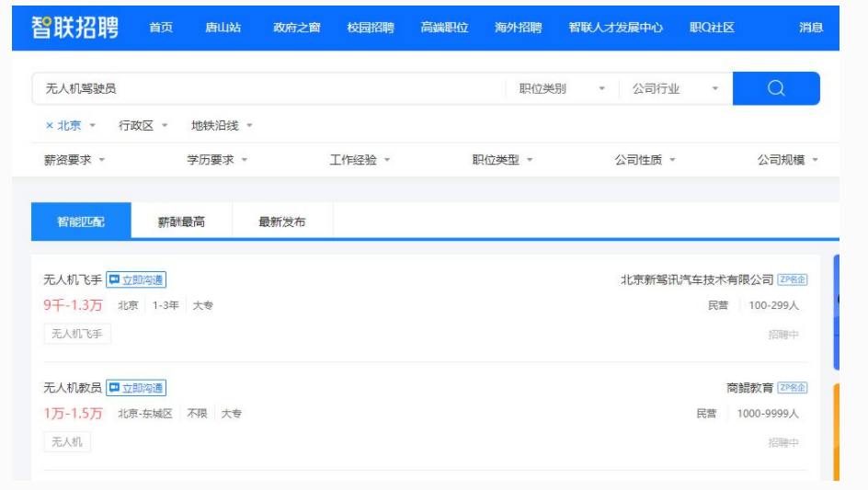Remove the 北京 city filter (×)
This screenshot has width=868, height=490.
coord(50,126)
